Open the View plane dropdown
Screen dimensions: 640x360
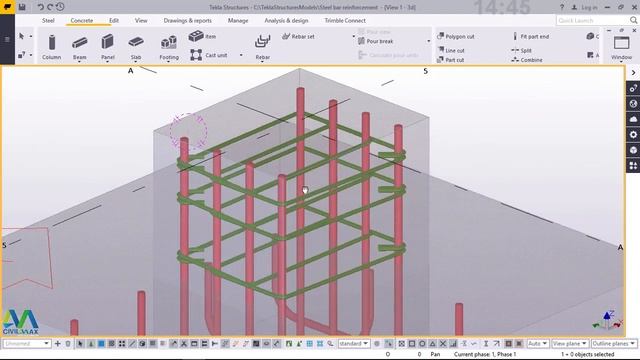click(x=569, y=344)
